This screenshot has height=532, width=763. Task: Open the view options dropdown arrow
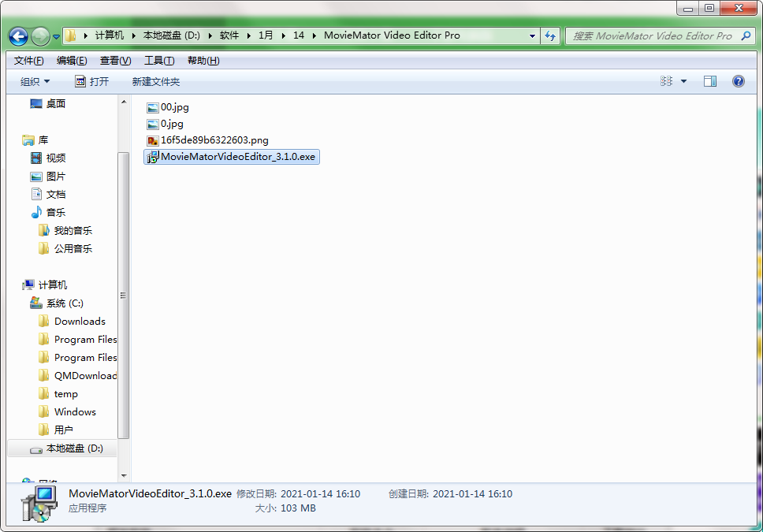[683, 81]
